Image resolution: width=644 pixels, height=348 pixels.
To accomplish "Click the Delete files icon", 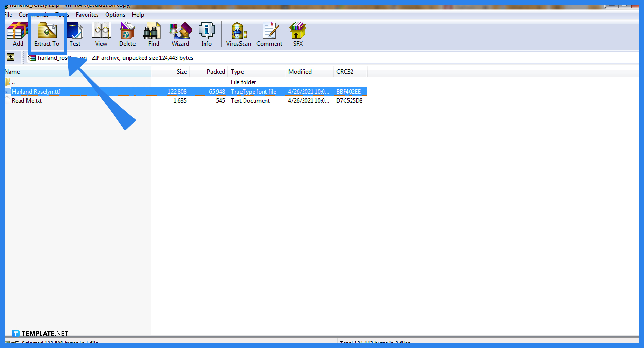I will 127,34.
